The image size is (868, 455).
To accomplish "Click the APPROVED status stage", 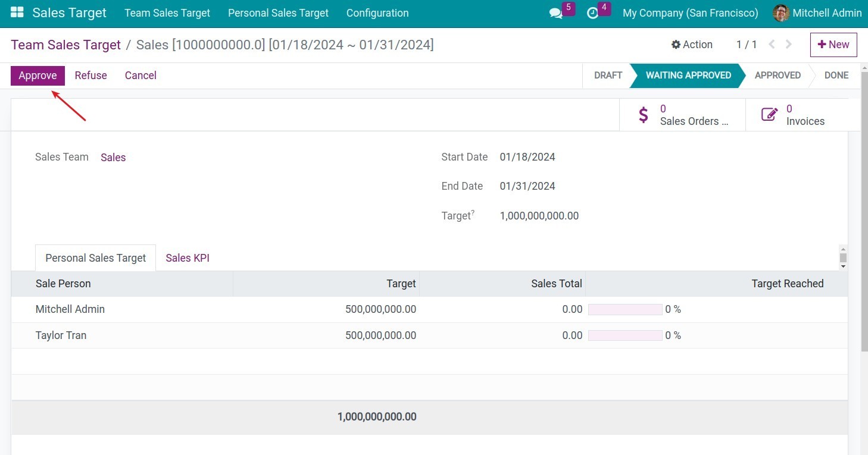I will click(x=778, y=76).
